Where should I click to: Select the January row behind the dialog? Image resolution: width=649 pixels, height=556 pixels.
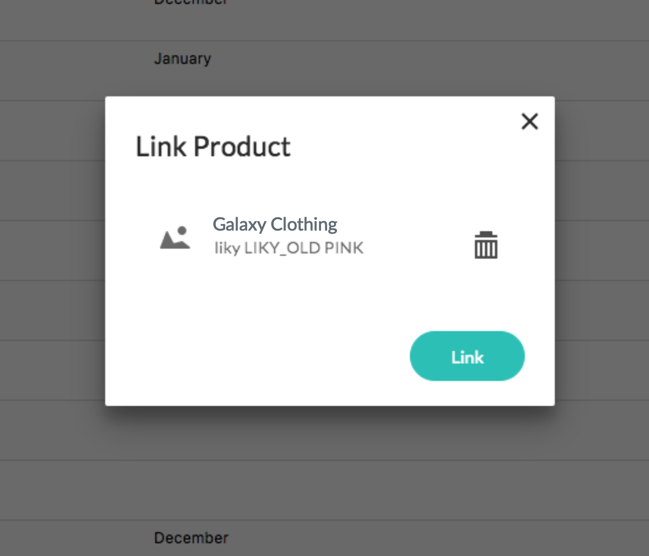[182, 59]
